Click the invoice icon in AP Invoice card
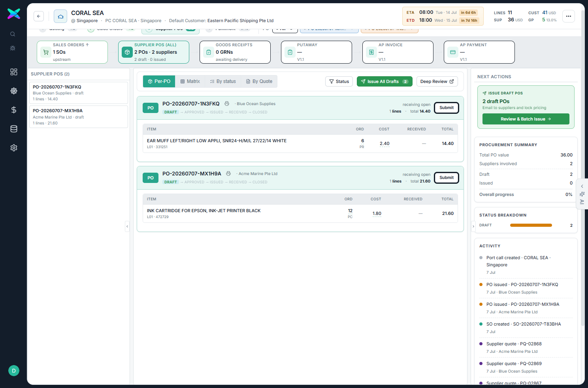 (371, 52)
